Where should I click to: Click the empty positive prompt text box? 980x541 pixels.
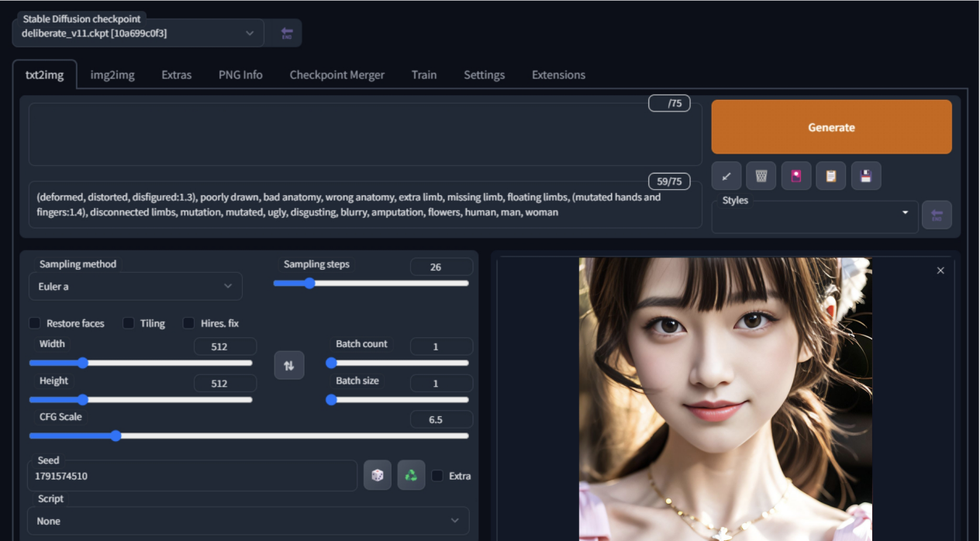(365, 134)
